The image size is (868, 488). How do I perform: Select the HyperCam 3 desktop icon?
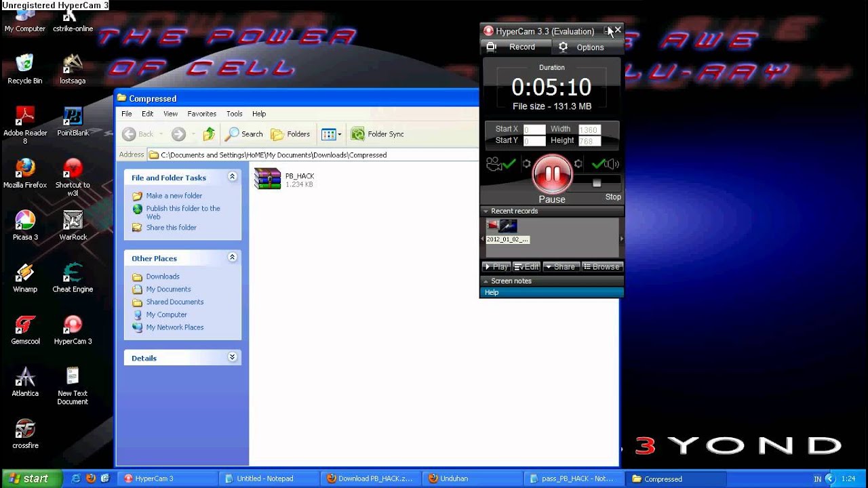pos(73,330)
